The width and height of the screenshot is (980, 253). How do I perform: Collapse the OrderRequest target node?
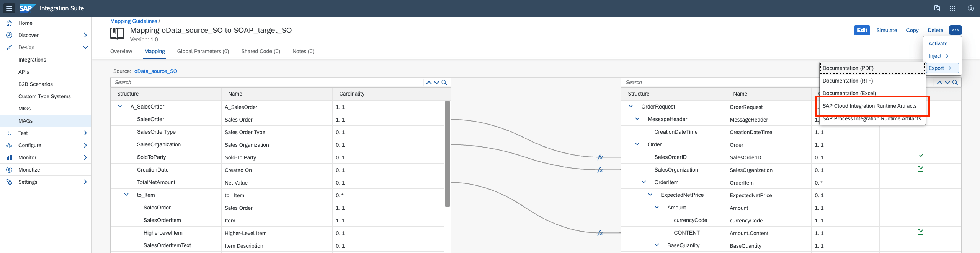point(631,106)
